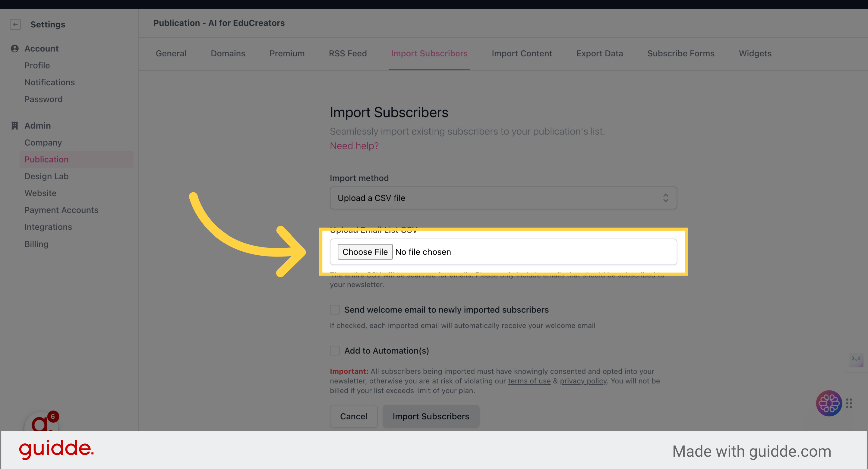
Task: Select Design Lab in the sidebar
Action: (x=46, y=176)
